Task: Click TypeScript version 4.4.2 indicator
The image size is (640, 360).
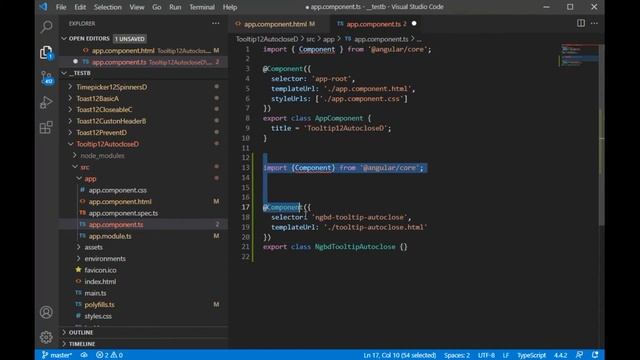Action: coord(560,355)
